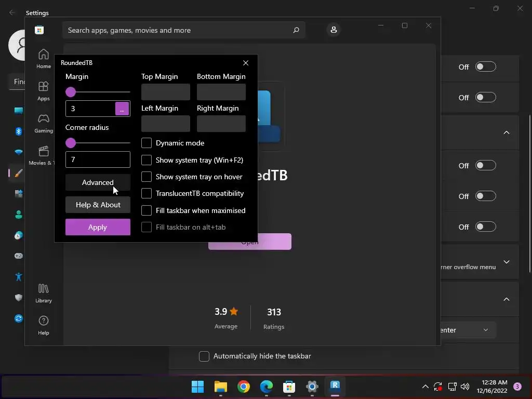Click the Advanced button in RoundedTB
The height and width of the screenshot is (399, 532).
pyautogui.click(x=98, y=182)
